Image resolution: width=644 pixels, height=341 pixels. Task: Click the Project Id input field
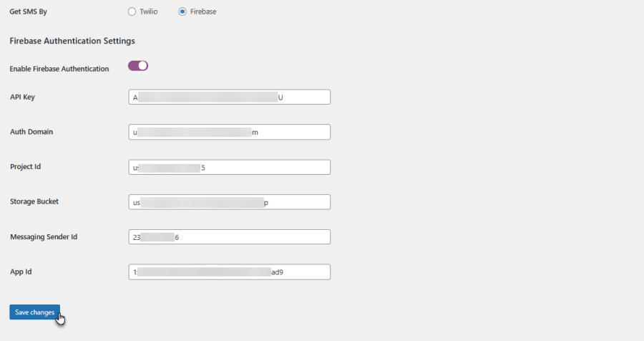click(x=229, y=167)
